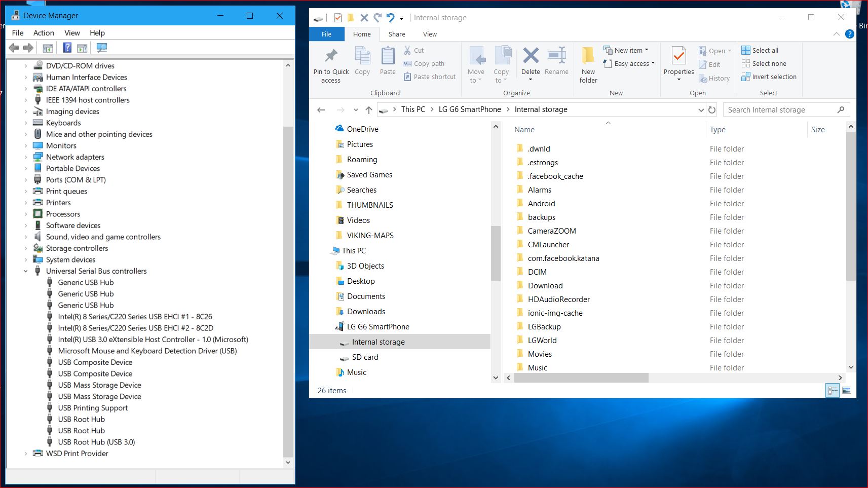Click the Help icon in Device Manager toolbar
The image size is (868, 488).
point(67,48)
